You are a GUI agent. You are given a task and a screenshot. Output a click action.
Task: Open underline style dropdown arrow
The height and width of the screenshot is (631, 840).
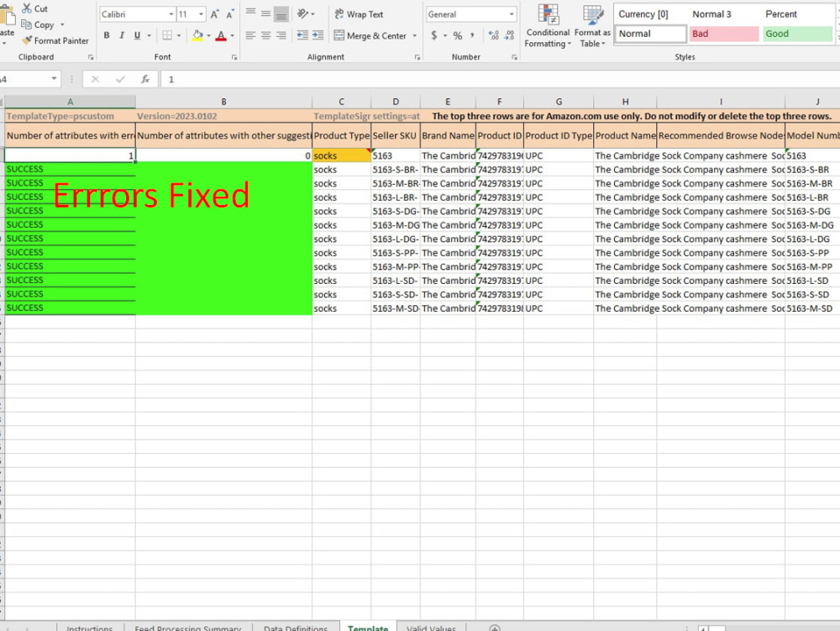pyautogui.click(x=149, y=36)
